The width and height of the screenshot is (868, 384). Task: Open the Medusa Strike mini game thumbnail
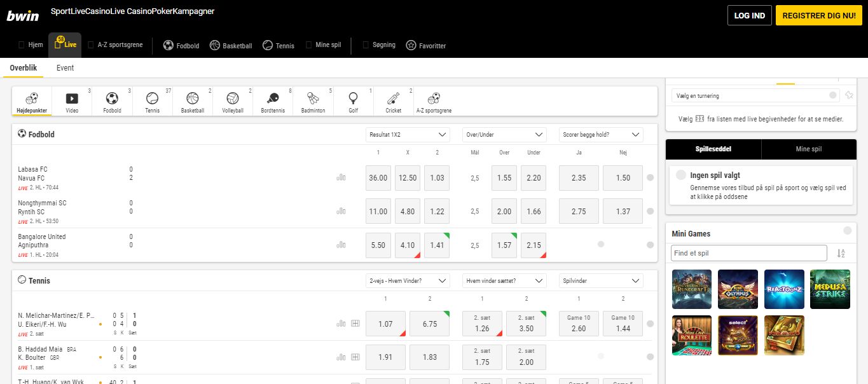tap(830, 289)
